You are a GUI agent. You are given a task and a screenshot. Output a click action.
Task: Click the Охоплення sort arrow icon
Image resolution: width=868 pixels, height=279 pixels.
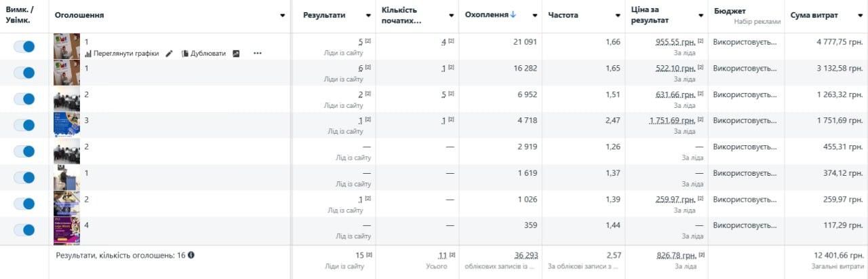tap(513, 15)
